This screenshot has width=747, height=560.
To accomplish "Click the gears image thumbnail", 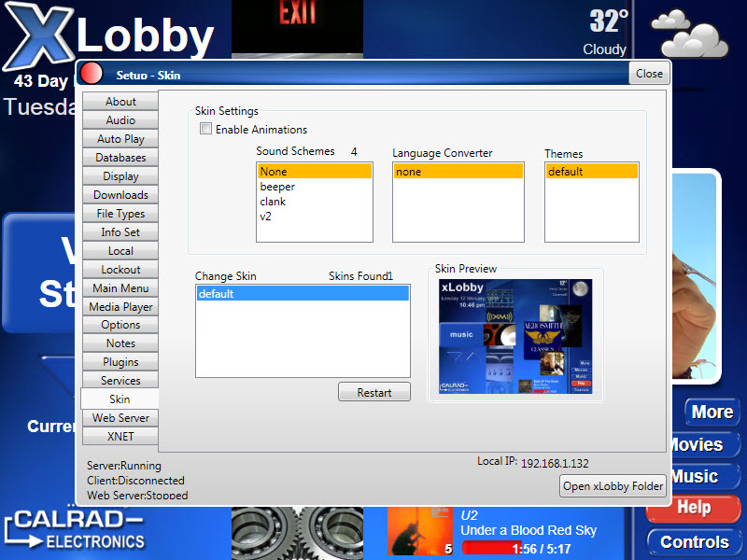I will pyautogui.click(x=297, y=533).
